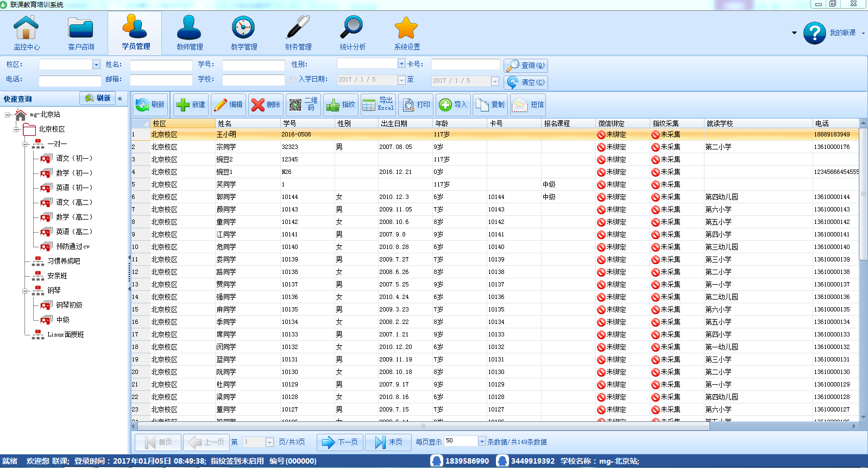Screen dimensions: 868x468
Task: Select Linux面授班 in the tree
Action: pos(65,334)
